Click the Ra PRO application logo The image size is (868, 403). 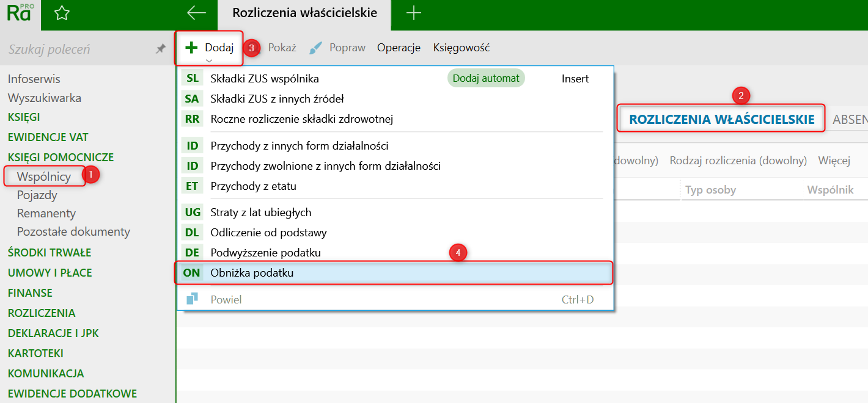20,13
